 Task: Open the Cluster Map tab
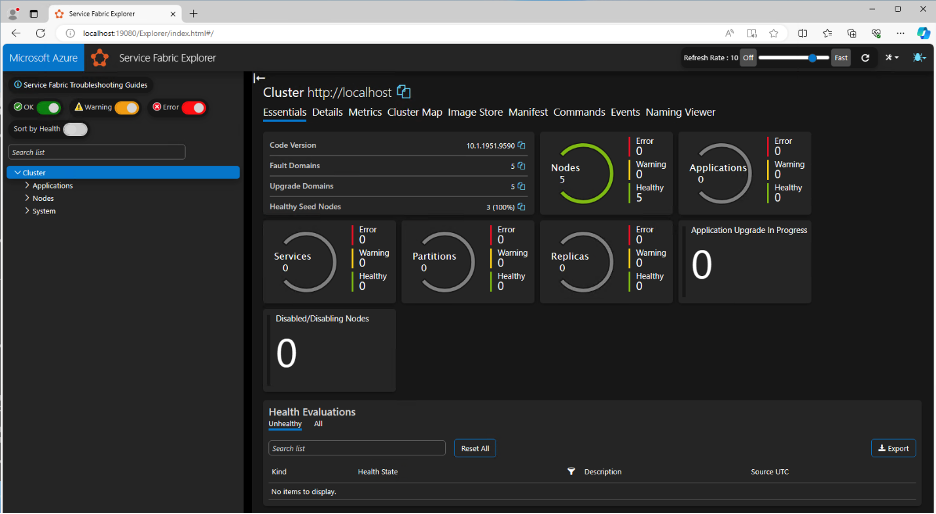[415, 112]
